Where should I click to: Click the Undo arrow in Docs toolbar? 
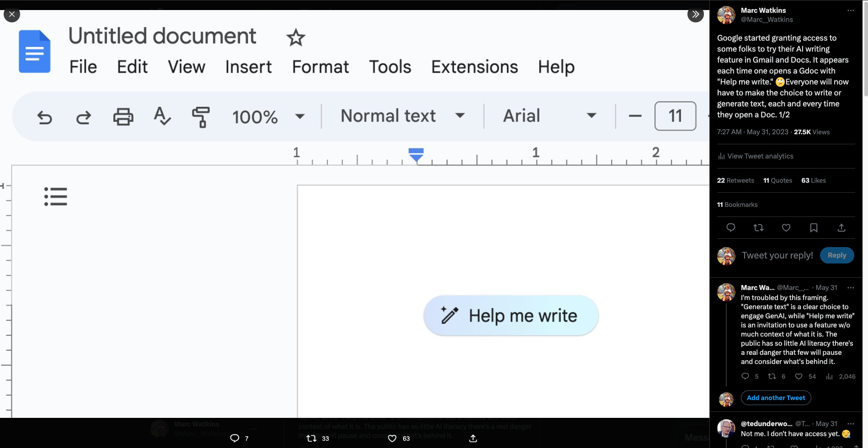44,117
